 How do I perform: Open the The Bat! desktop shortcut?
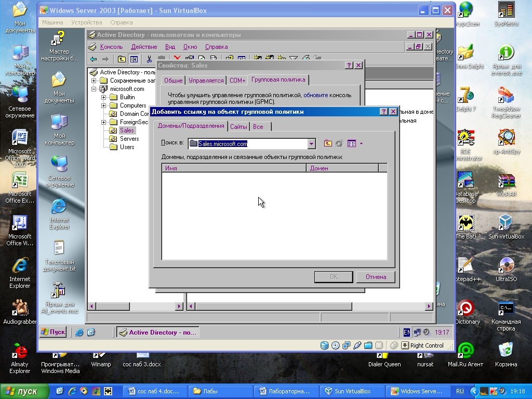(466, 227)
